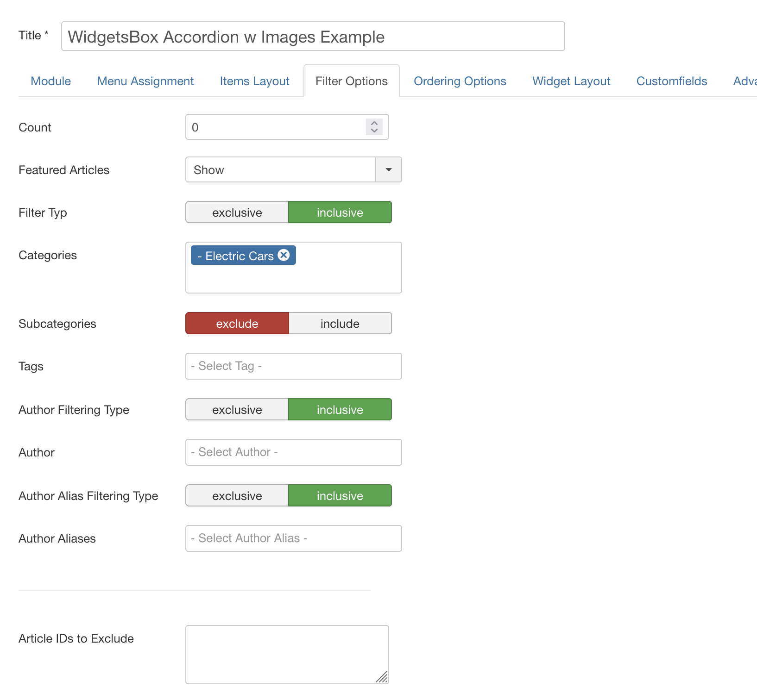Remove the Electric Cars category tag
This screenshot has width=757, height=700.
pos(284,255)
